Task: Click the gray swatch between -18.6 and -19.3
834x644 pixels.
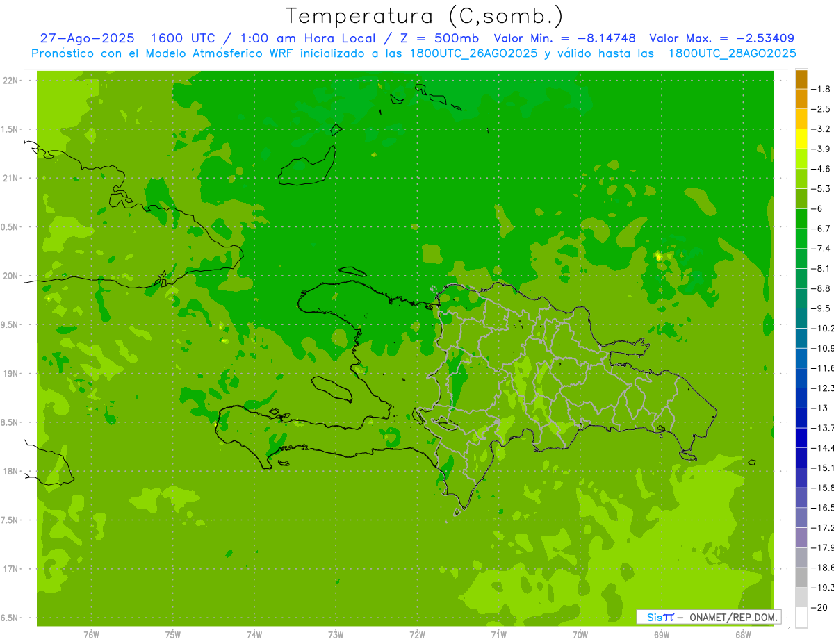Action: click(801, 578)
